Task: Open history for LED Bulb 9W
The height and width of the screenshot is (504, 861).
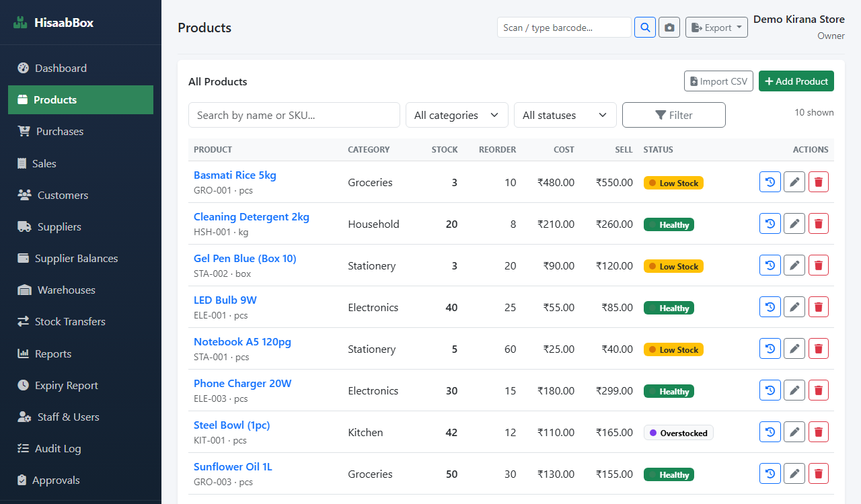Action: click(x=770, y=307)
